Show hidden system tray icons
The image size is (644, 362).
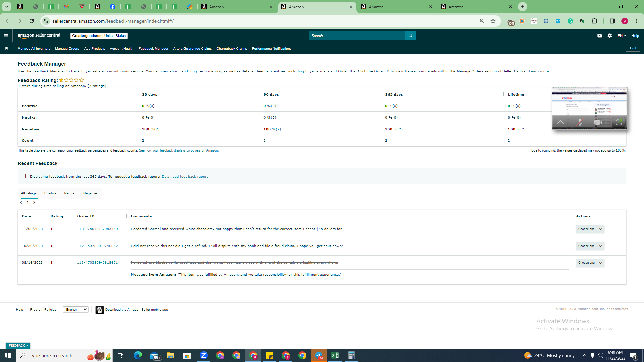pos(584,355)
